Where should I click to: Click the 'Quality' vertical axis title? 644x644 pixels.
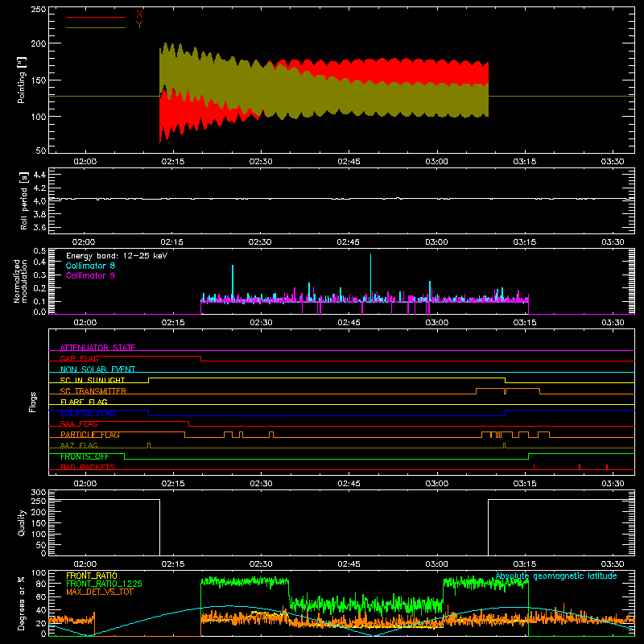(x=22, y=522)
